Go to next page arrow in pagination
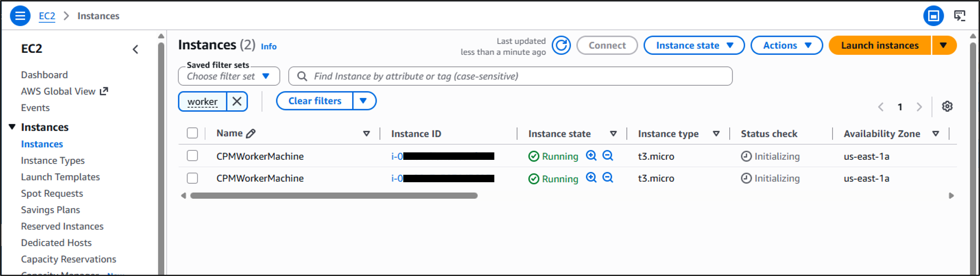 click(919, 107)
